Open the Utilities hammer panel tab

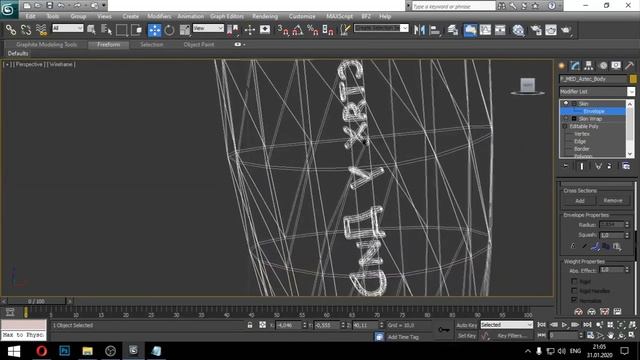coord(629,65)
